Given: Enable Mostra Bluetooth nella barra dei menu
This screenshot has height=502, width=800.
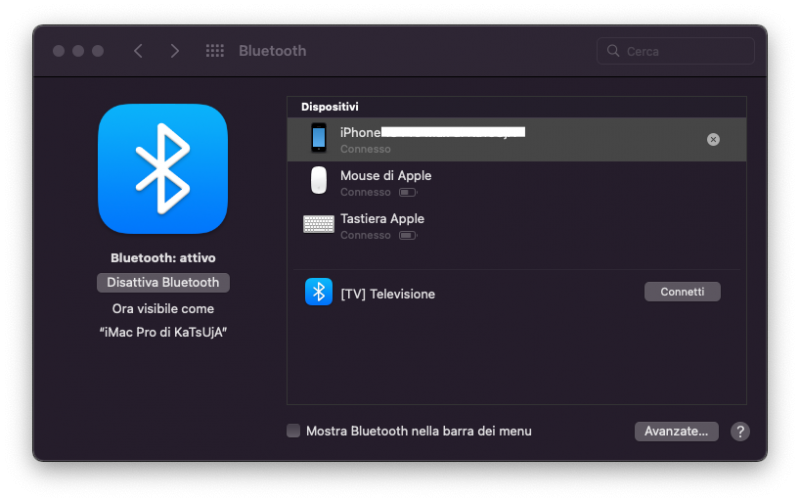Looking at the screenshot, I should click(293, 431).
